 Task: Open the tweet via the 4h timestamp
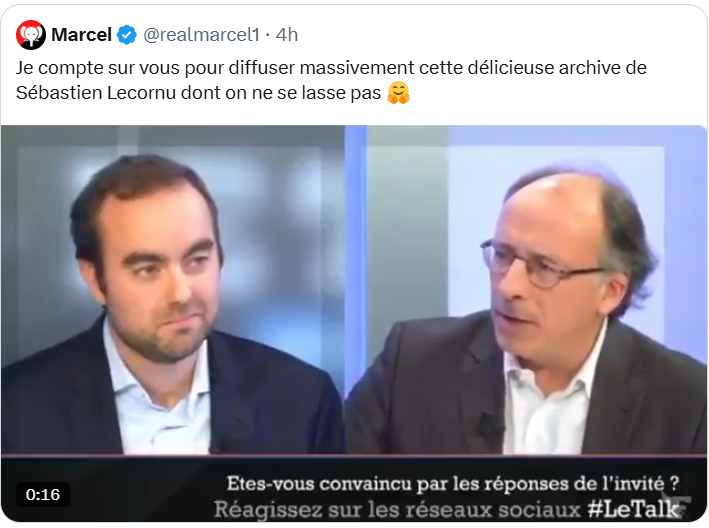point(287,35)
